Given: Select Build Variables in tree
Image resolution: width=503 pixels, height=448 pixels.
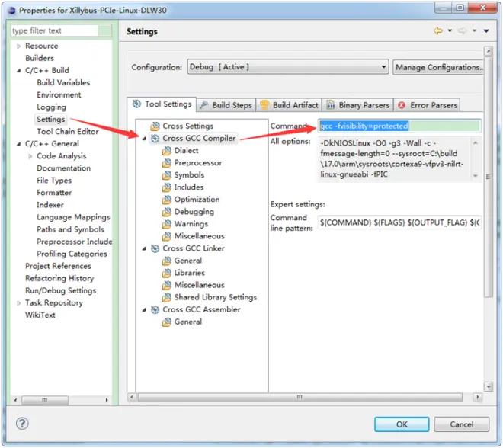Looking at the screenshot, I should 63,83.
